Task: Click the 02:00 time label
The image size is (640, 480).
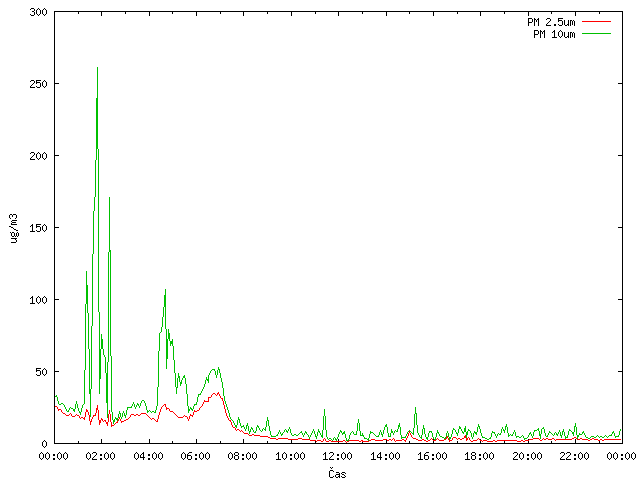Action: coord(101,456)
